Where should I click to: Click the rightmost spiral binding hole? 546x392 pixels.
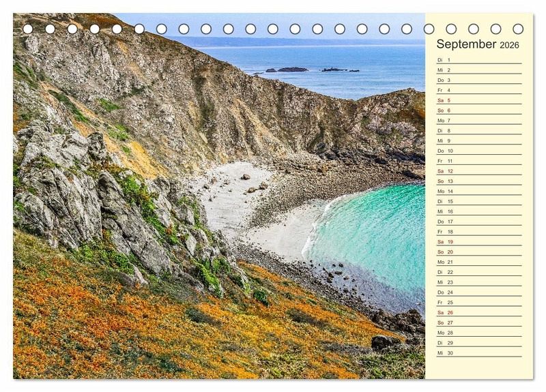pyautogui.click(x=518, y=29)
